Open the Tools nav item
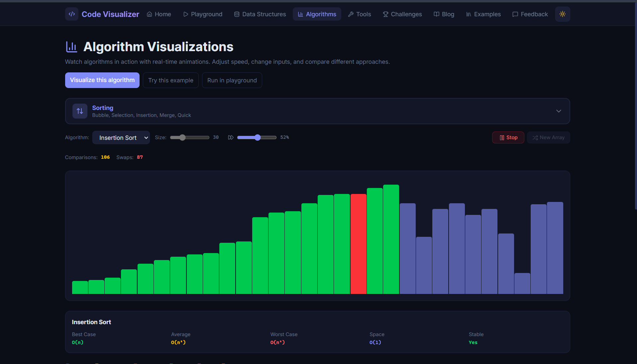The width and height of the screenshot is (637, 364). [x=360, y=14]
